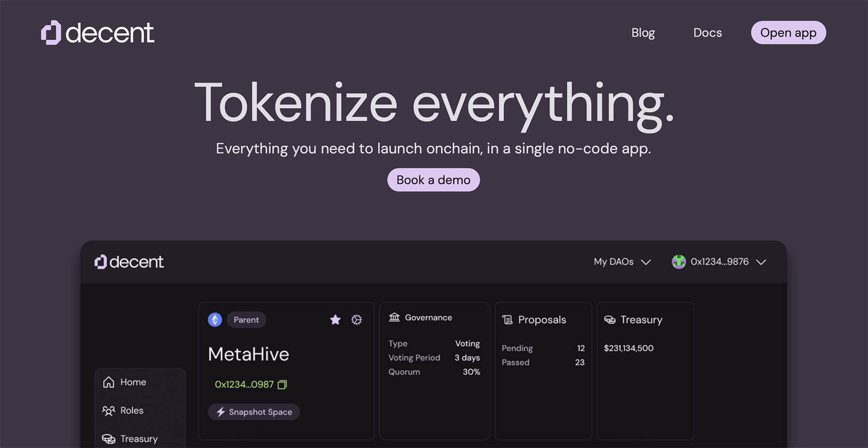
Task: Open the Blog link
Action: (643, 33)
